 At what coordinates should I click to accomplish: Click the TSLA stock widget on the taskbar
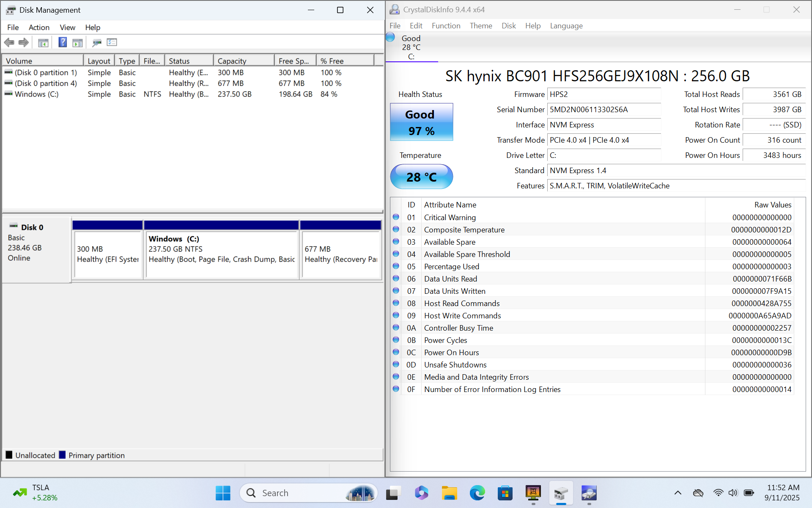[x=36, y=493]
